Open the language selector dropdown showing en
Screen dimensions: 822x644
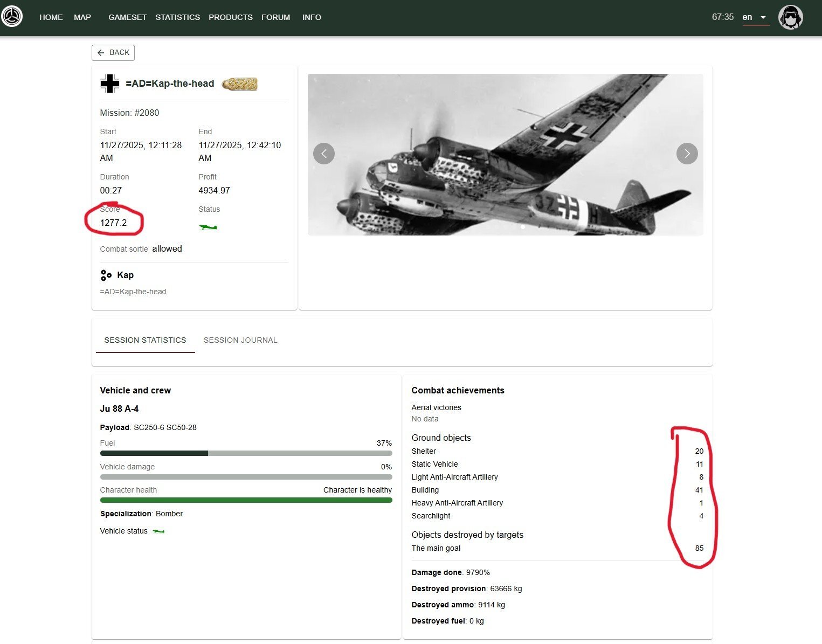tap(754, 17)
